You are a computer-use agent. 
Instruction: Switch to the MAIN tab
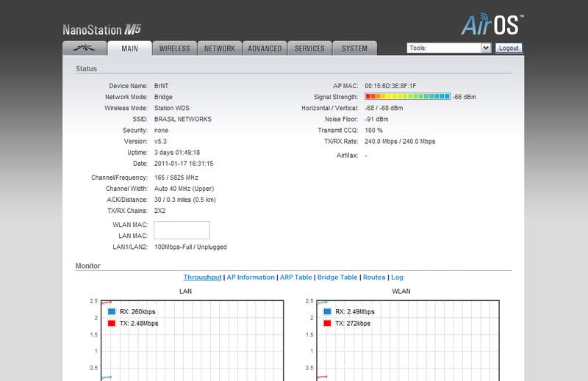coord(130,48)
